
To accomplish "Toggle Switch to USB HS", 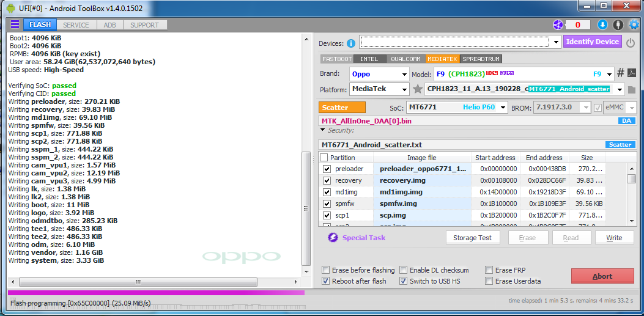I will (x=404, y=281).
